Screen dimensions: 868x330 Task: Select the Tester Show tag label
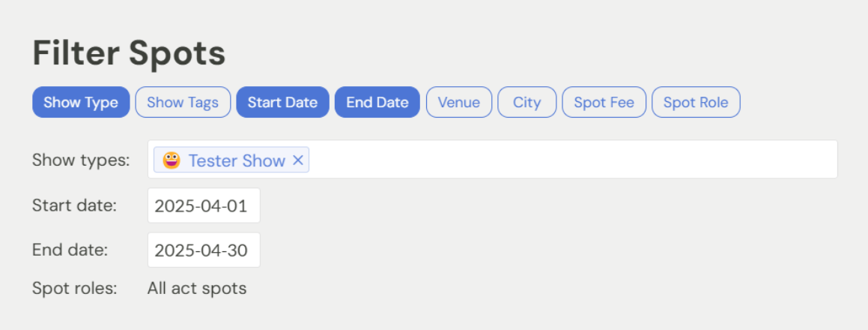pyautogui.click(x=237, y=160)
